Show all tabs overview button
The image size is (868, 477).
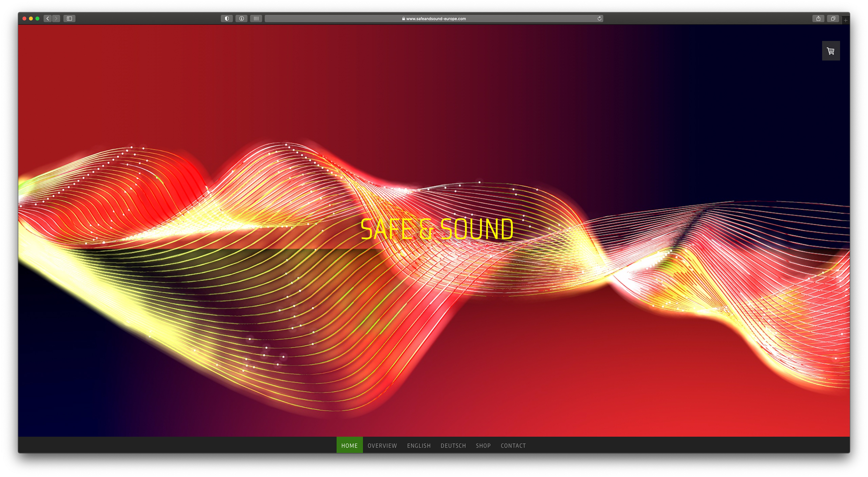pos(833,19)
